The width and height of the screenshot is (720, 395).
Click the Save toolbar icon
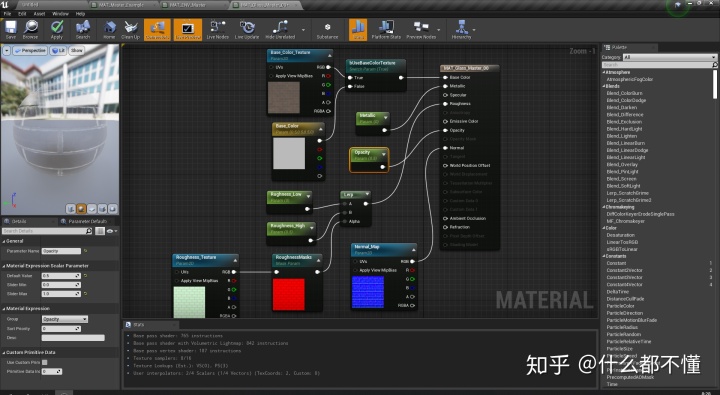(x=11, y=29)
